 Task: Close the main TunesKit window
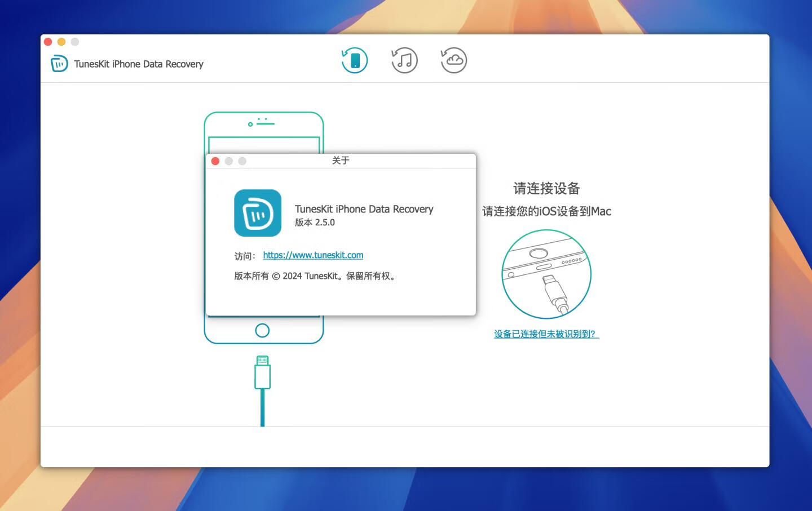tap(48, 42)
